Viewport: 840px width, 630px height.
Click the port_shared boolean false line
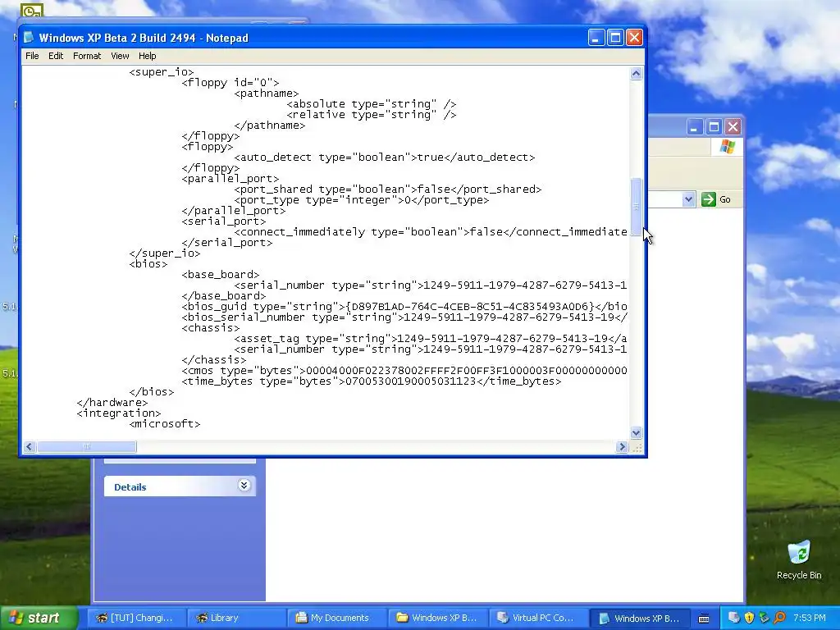(x=387, y=189)
